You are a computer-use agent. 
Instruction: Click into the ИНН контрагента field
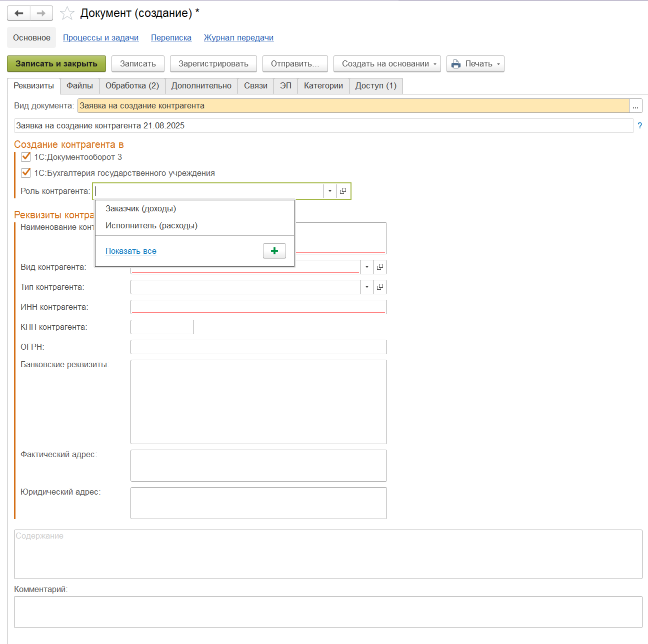click(258, 307)
